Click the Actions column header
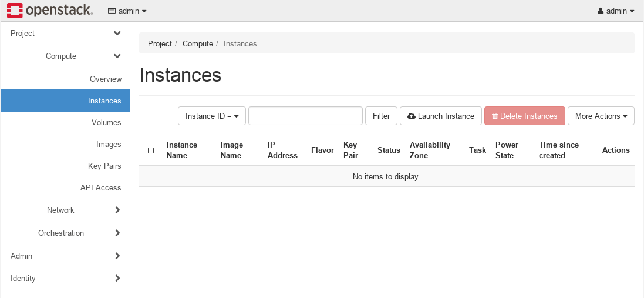This screenshot has width=644, height=298. (616, 150)
